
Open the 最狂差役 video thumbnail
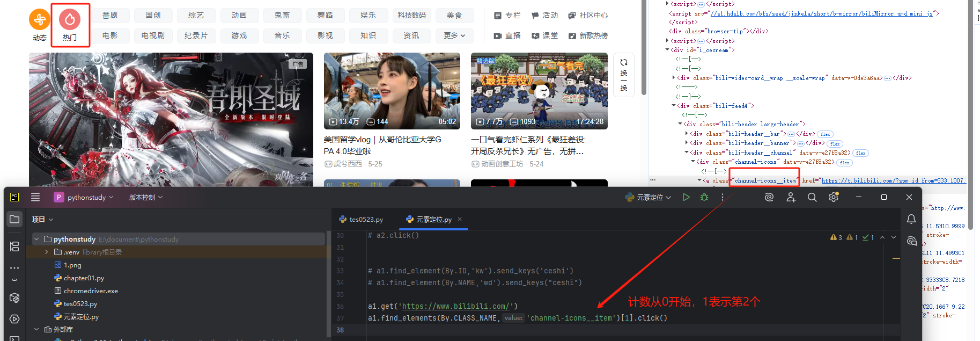click(x=539, y=91)
